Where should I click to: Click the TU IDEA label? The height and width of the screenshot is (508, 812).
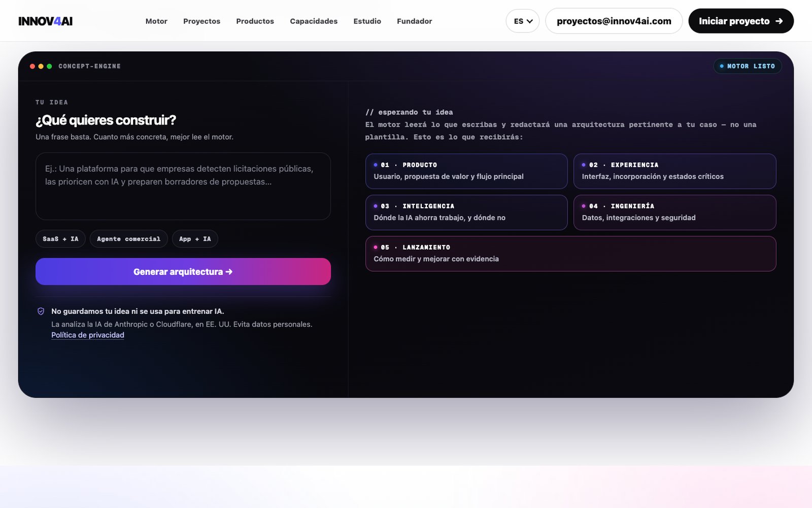(x=52, y=102)
